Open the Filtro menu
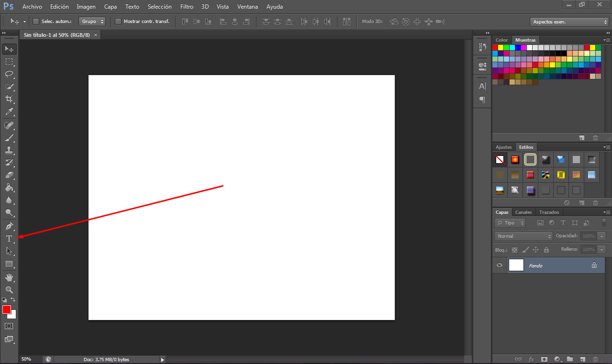 pyautogui.click(x=187, y=6)
